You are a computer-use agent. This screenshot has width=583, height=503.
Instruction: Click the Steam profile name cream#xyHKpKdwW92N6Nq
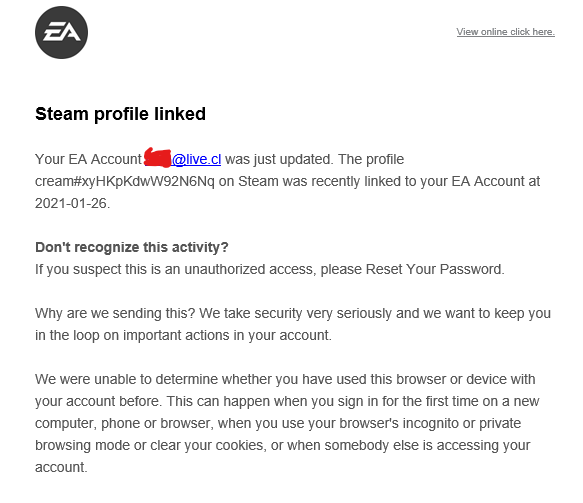125,181
